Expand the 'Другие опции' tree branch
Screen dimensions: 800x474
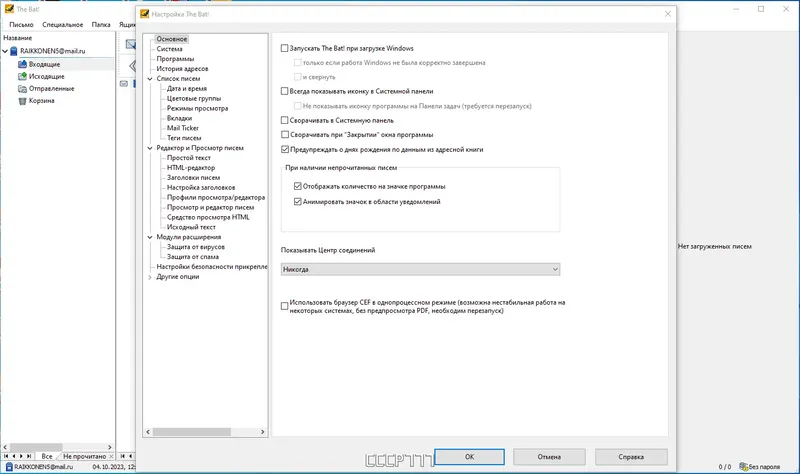(150, 277)
